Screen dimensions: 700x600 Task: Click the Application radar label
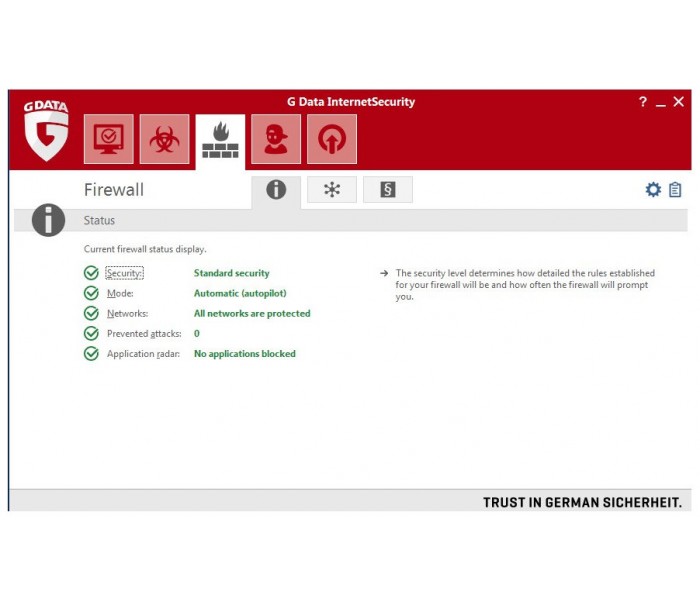[x=143, y=354]
